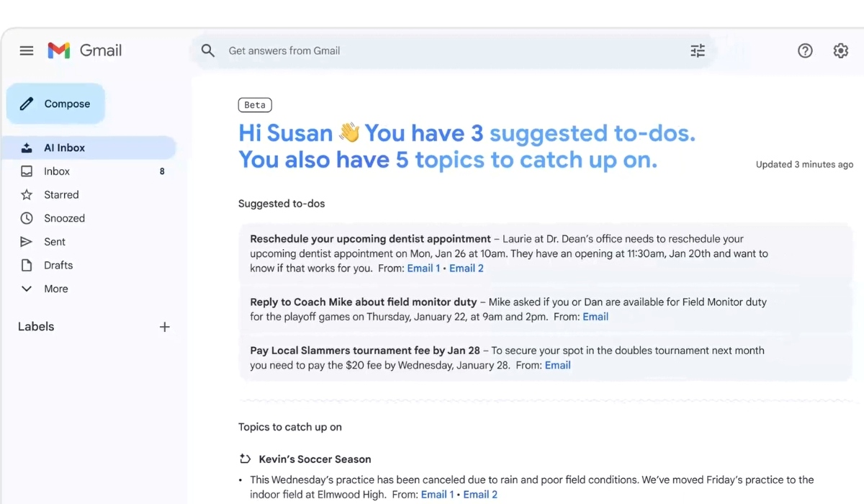This screenshot has height=504, width=864.
Task: Open Email link for Coach Mike to-do
Action: tap(595, 317)
